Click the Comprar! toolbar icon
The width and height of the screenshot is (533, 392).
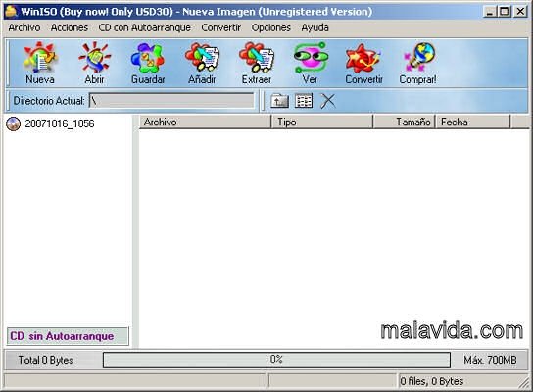coord(418,58)
